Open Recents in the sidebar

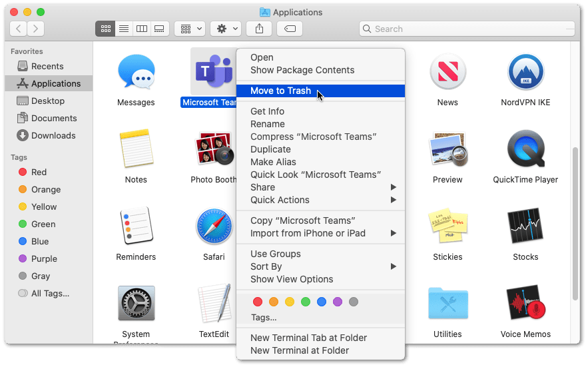[49, 67]
